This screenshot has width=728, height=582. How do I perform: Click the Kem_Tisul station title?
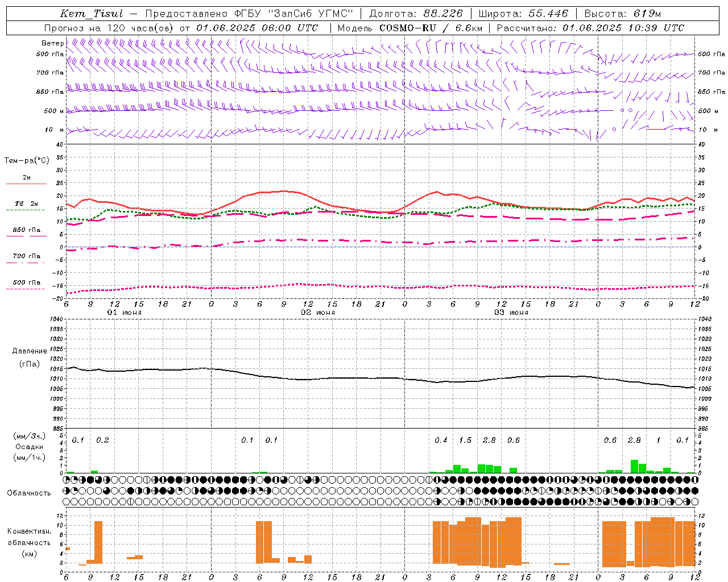(x=92, y=14)
